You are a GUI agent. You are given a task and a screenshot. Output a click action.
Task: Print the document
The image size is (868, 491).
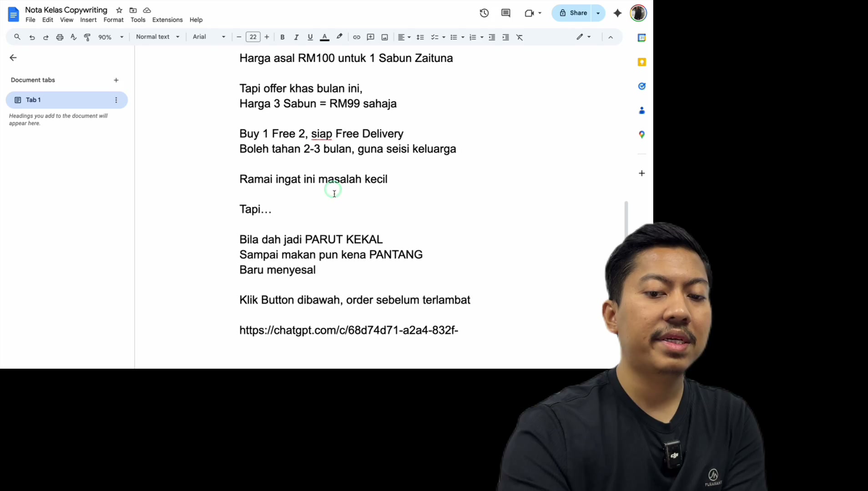pyautogui.click(x=60, y=37)
